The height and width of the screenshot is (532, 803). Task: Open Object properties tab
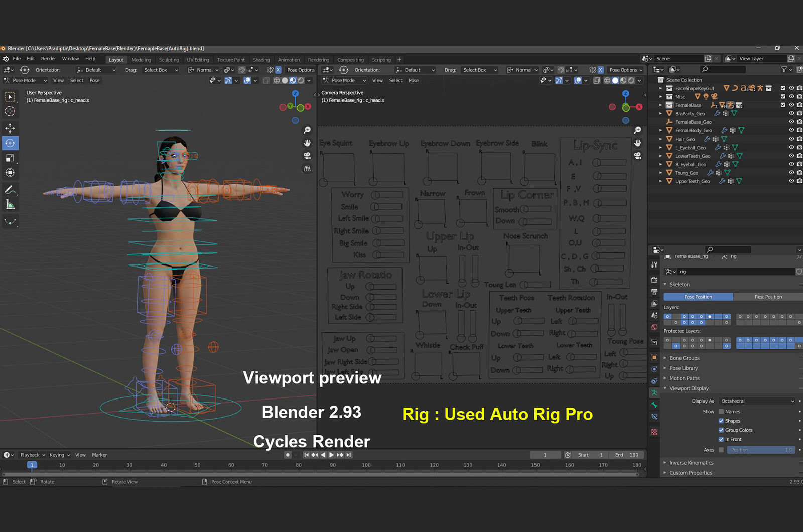coord(654,357)
